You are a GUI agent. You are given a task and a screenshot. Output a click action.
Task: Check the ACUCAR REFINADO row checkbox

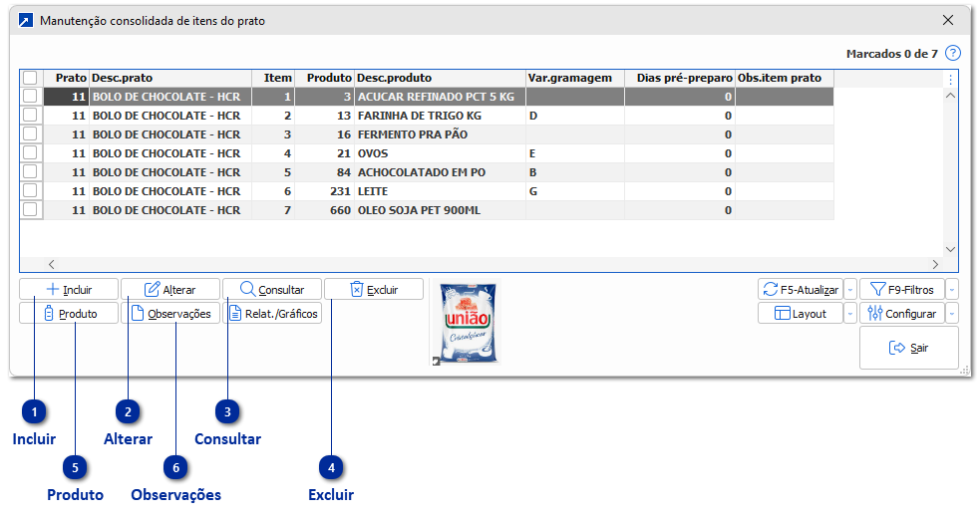(x=30, y=97)
